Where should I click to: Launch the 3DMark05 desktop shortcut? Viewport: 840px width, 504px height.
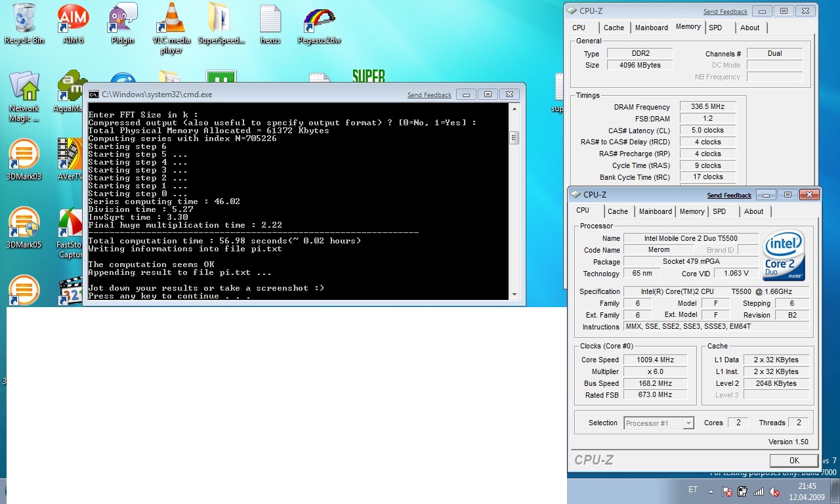tap(24, 228)
